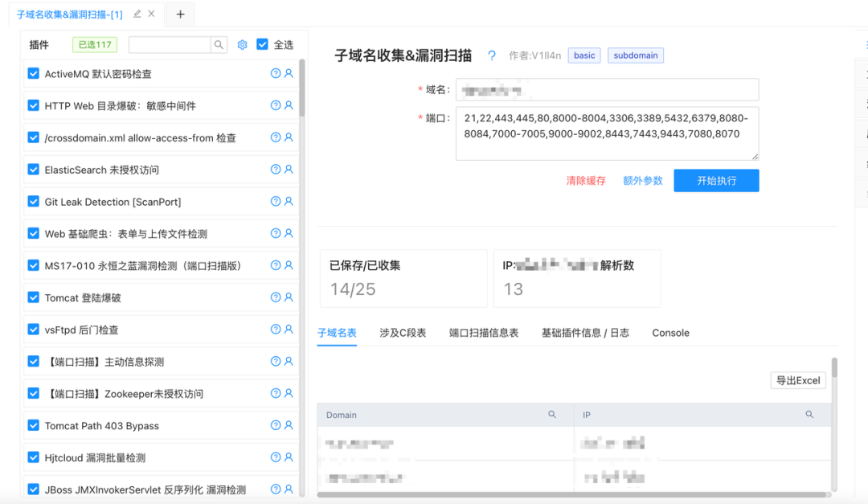View author icon of ElasticSearch 未授权访问
This screenshot has width=868, height=504.
click(x=289, y=170)
